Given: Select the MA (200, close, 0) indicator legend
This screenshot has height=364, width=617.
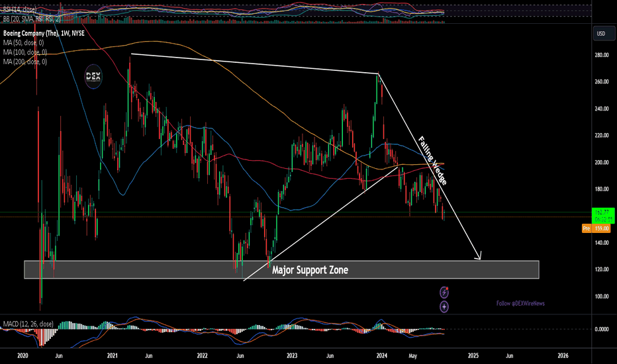Looking at the screenshot, I should click(24, 62).
